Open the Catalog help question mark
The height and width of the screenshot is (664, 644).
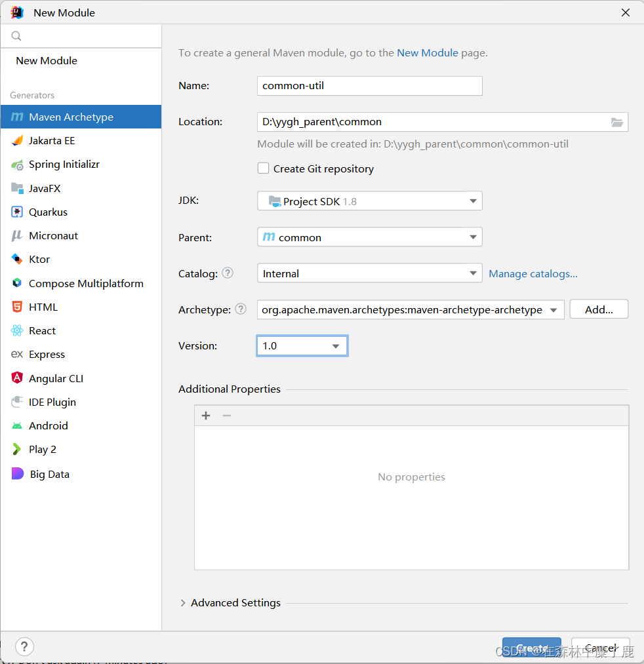228,273
